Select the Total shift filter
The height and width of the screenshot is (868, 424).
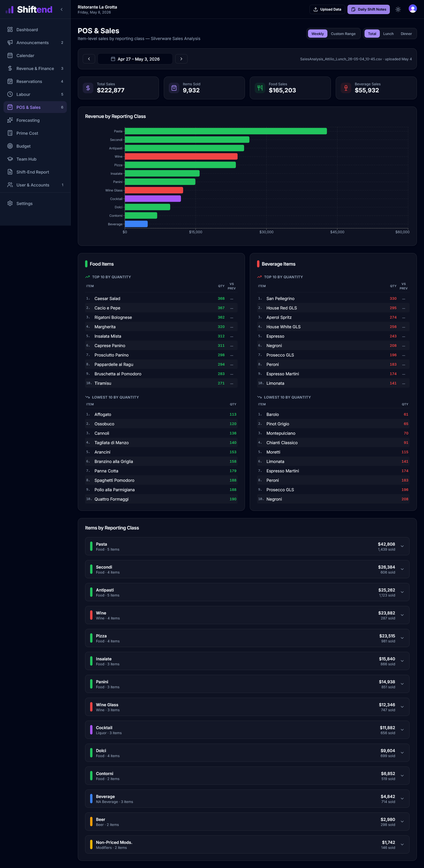pyautogui.click(x=372, y=34)
